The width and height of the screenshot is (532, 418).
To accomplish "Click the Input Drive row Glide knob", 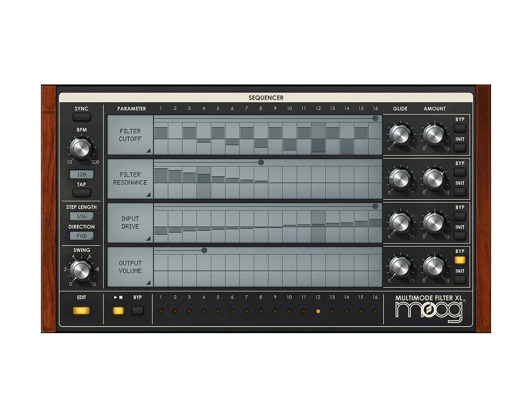I will tap(400, 223).
